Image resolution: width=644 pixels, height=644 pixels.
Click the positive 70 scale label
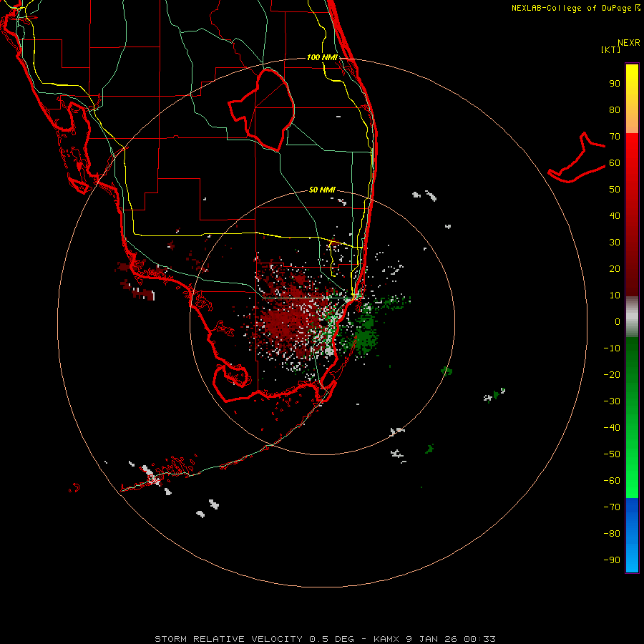(x=615, y=137)
